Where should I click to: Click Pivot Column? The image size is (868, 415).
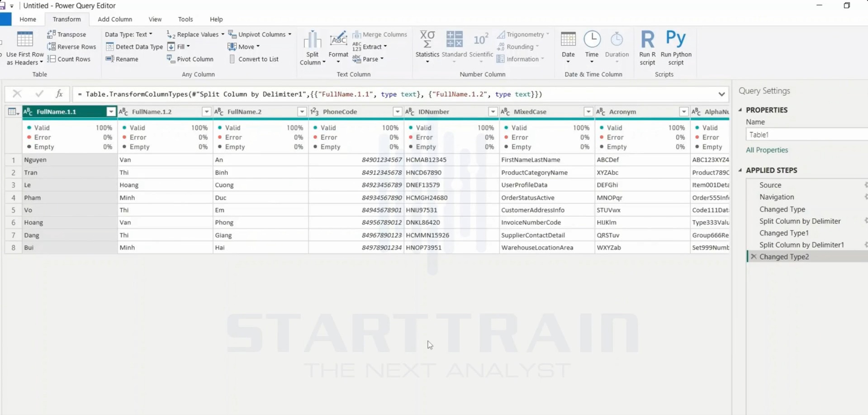coord(190,59)
